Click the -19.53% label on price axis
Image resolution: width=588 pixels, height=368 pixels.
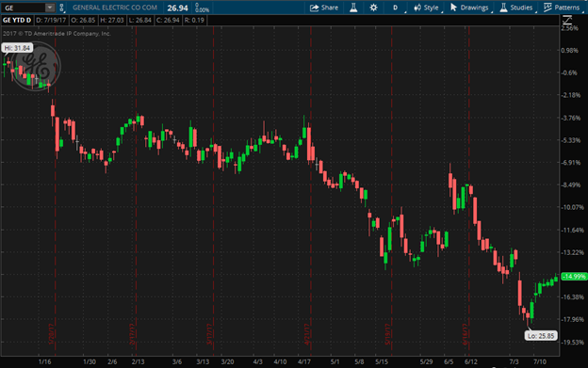pos(572,343)
